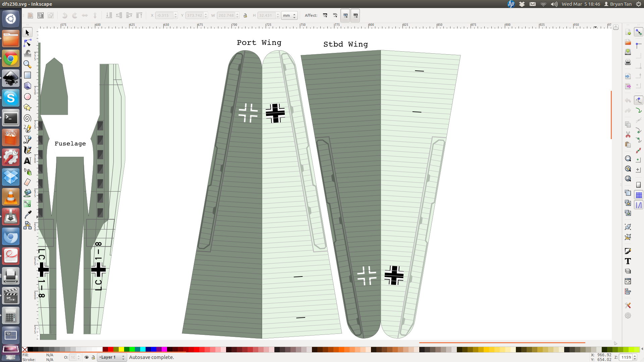Open the Text and Font dialog
Viewport: 644px width, 362px height.
pyautogui.click(x=628, y=261)
